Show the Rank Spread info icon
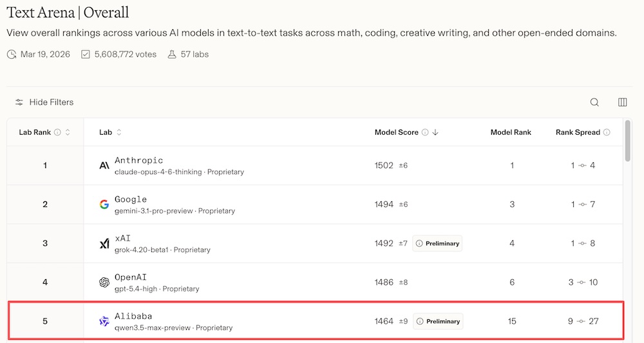The image size is (644, 343). [x=606, y=132]
